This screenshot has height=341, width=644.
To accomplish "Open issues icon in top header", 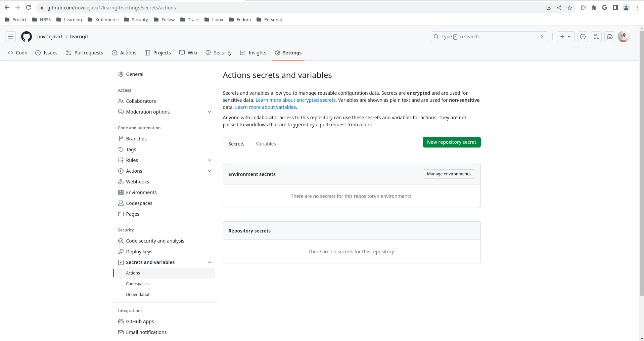I will click(583, 37).
